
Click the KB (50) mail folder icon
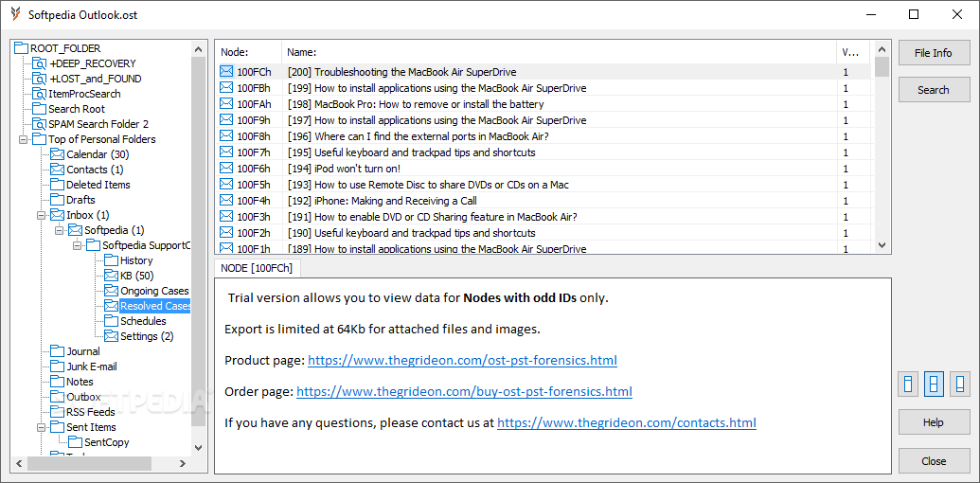(x=111, y=276)
